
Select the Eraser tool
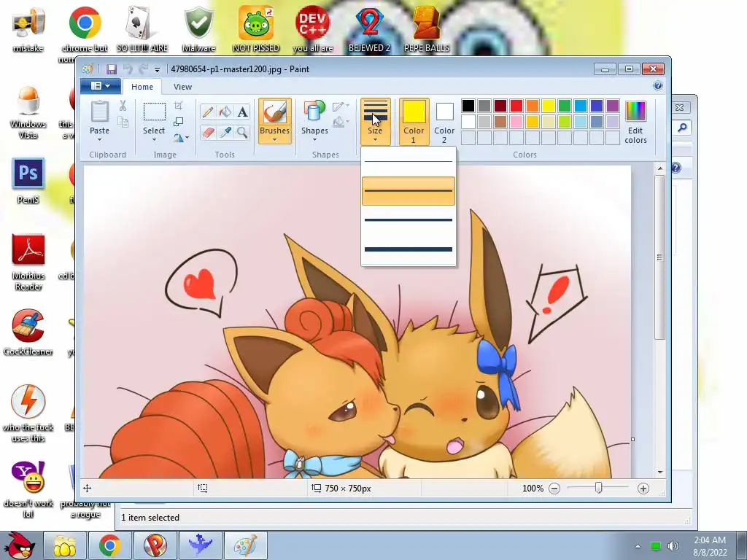[x=208, y=132]
